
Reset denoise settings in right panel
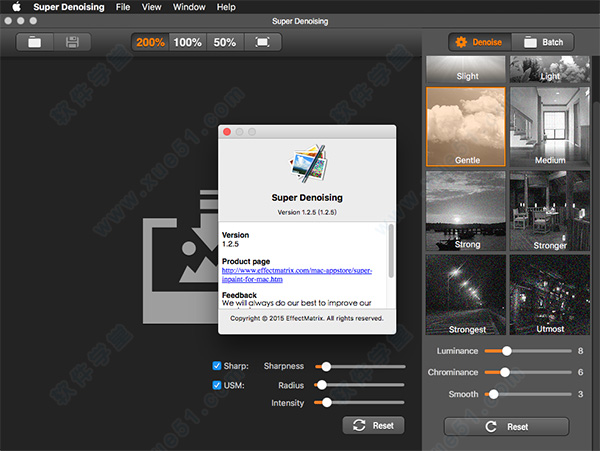pos(507,427)
